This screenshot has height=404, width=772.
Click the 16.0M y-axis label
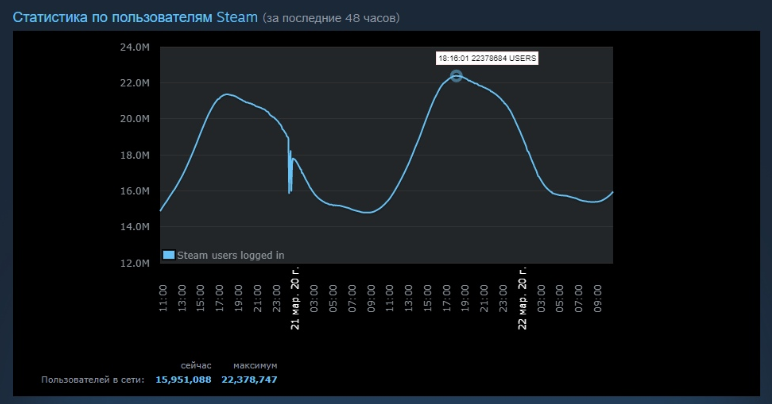[x=134, y=191]
